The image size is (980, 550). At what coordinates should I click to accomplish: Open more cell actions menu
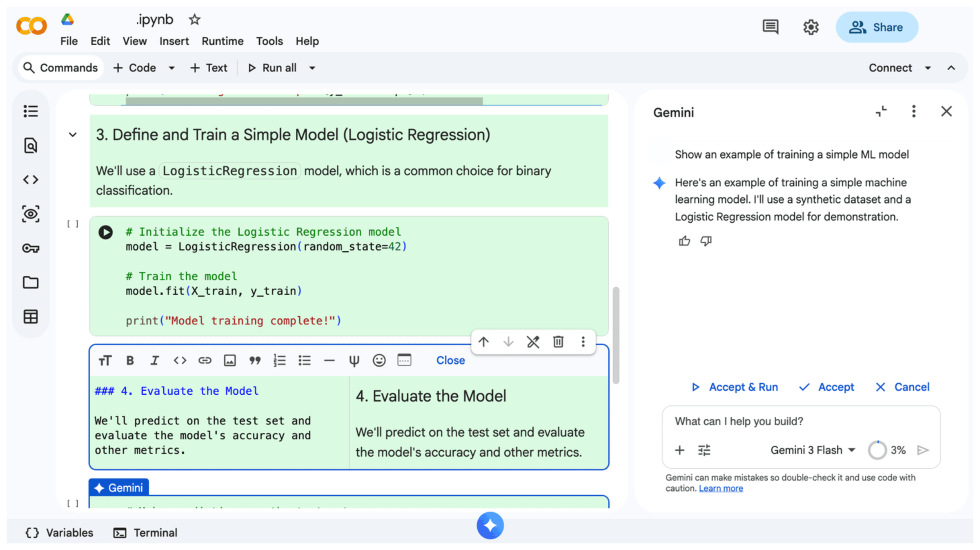[x=583, y=342]
